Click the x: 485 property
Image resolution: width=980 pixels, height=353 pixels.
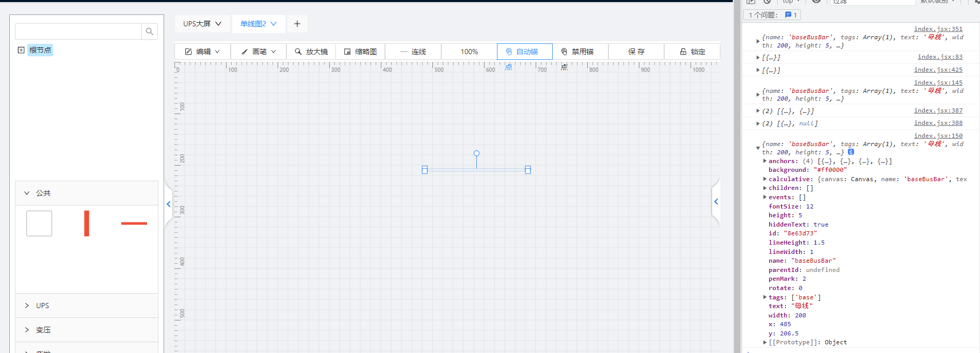point(780,324)
